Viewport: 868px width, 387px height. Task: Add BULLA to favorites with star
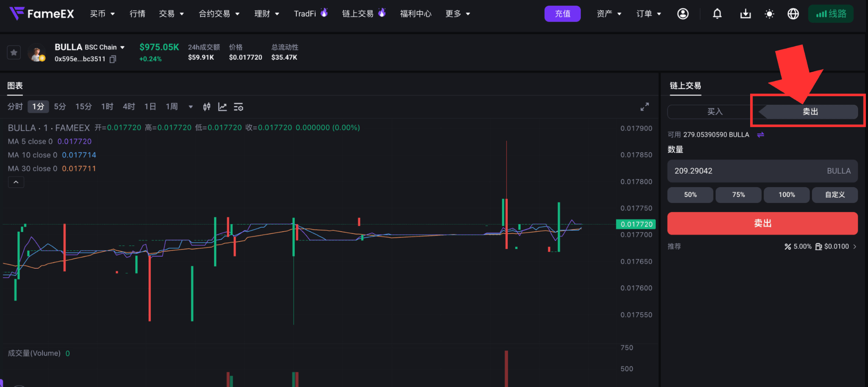pos(14,53)
